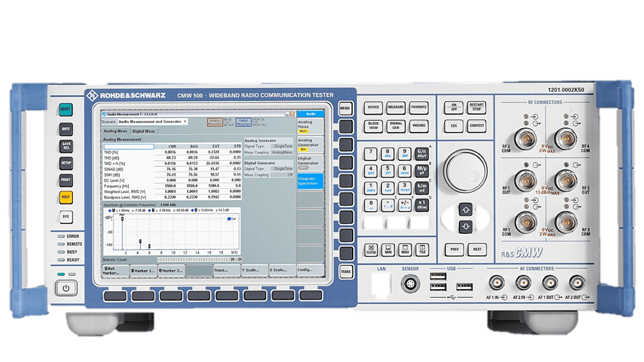This screenshot has width=644, height=362.
Task: Click the standby power button
Action: point(66,289)
